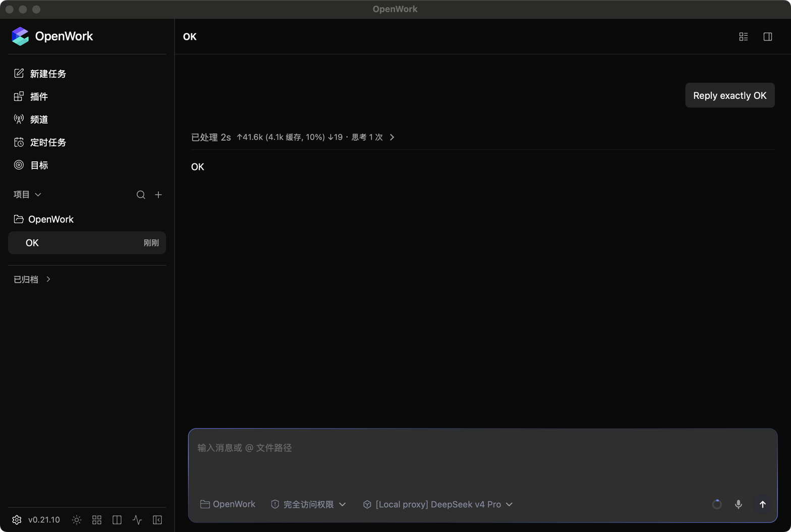Choose OpenWork workspace folder in composer
This screenshot has width=791, height=532.
coord(228,504)
